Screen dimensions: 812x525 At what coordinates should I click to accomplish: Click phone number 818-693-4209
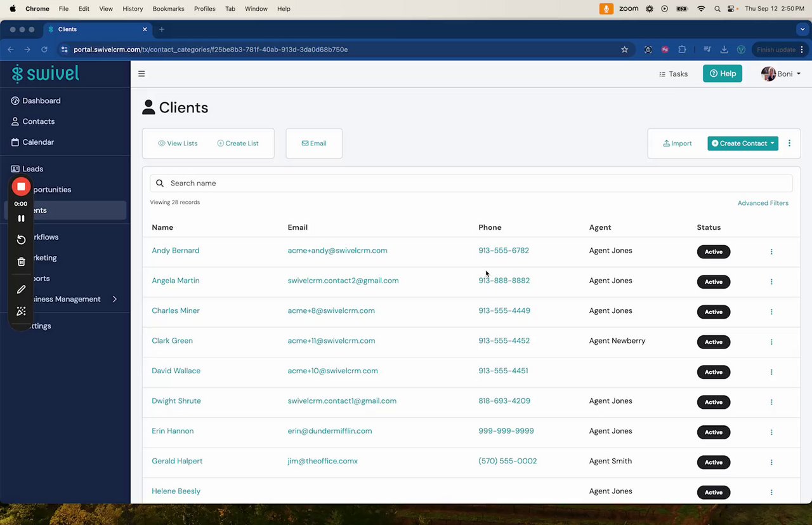coord(504,401)
